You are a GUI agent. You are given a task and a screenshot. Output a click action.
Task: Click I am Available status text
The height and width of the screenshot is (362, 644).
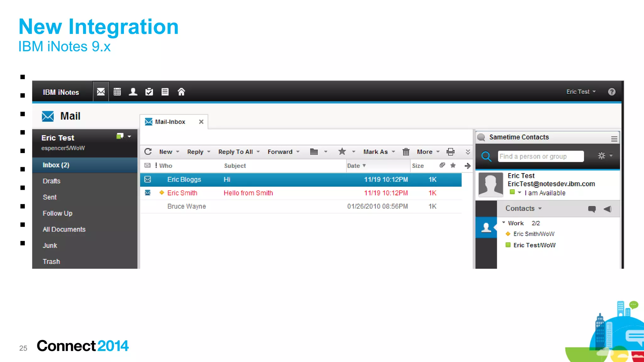(545, 193)
